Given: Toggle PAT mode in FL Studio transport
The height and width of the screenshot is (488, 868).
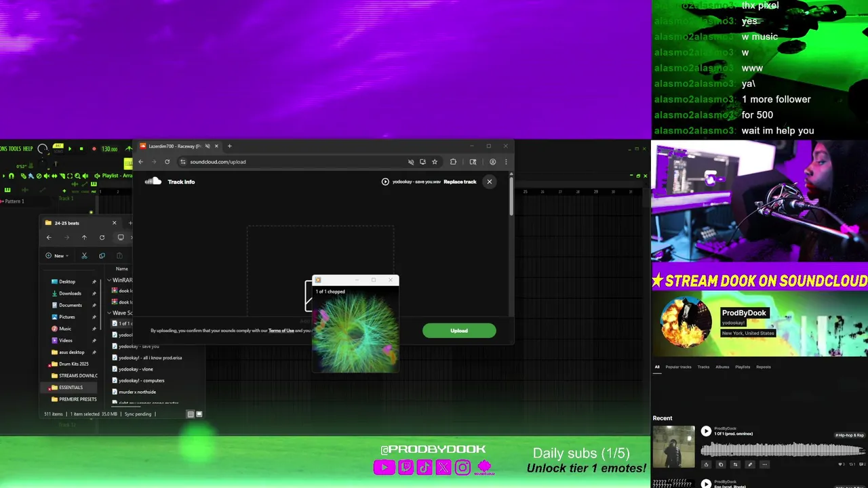Looking at the screenshot, I should click(58, 146).
